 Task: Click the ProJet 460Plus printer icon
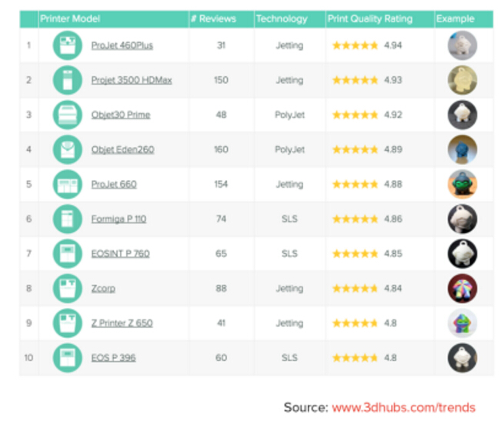(68, 45)
